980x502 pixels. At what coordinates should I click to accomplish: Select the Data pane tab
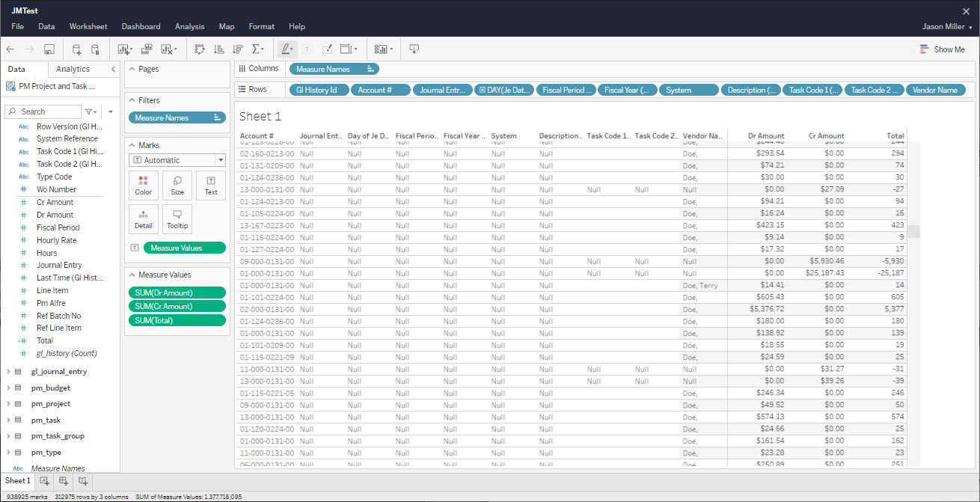click(16, 69)
